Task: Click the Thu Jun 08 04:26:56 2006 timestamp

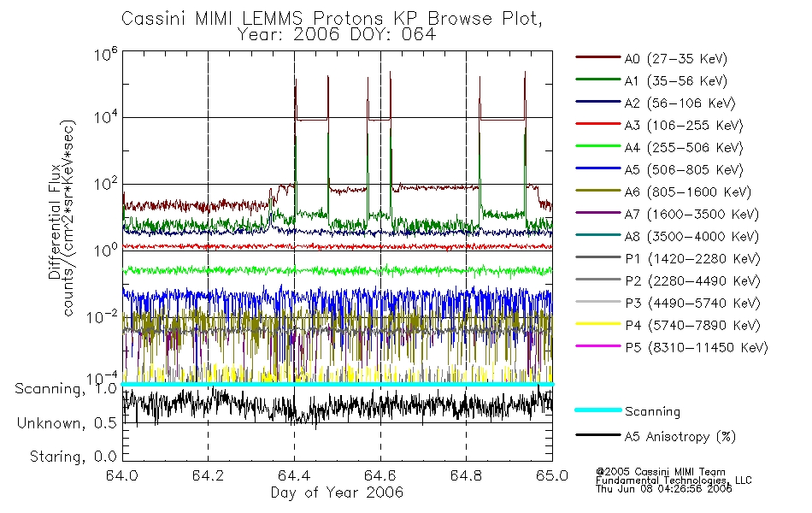Action: [664, 489]
